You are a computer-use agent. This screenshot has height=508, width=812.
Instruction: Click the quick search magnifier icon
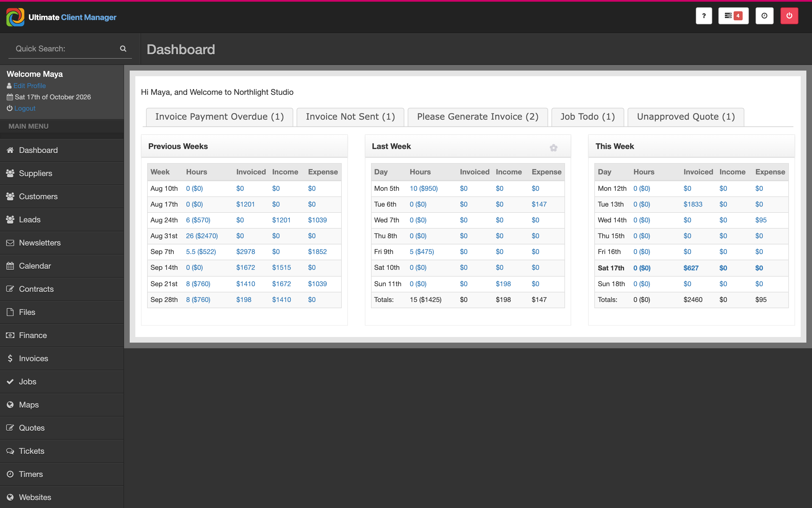click(x=123, y=49)
